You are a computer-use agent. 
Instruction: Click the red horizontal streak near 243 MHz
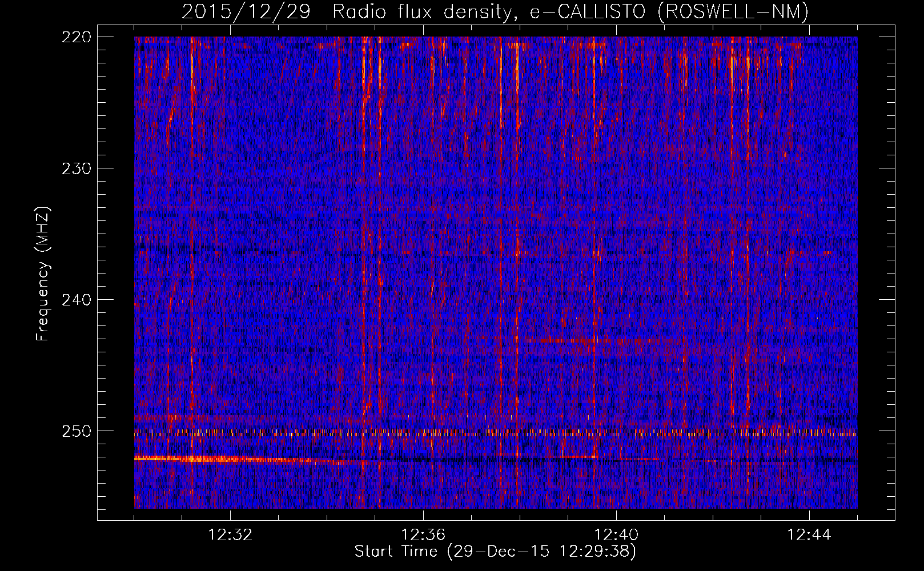[605, 341]
